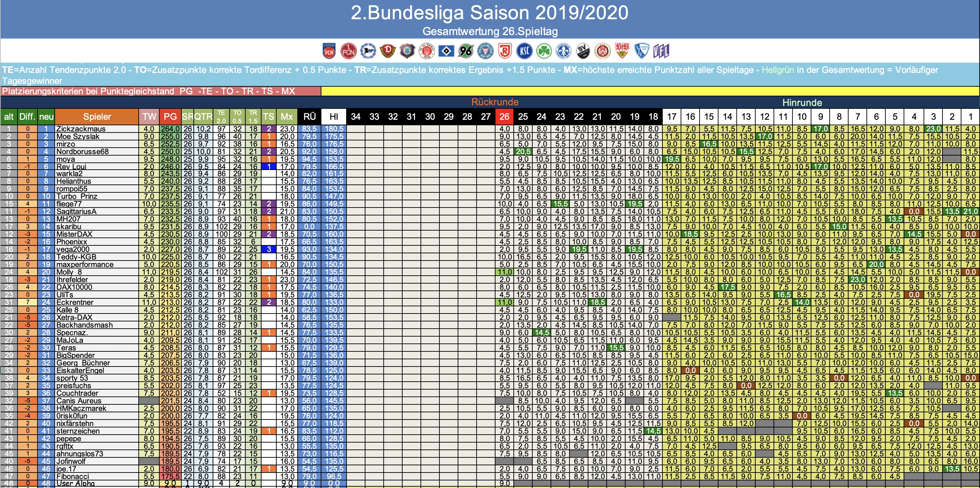980x488 pixels.
Task: Select player name 'vega2000'
Action: coord(74,250)
